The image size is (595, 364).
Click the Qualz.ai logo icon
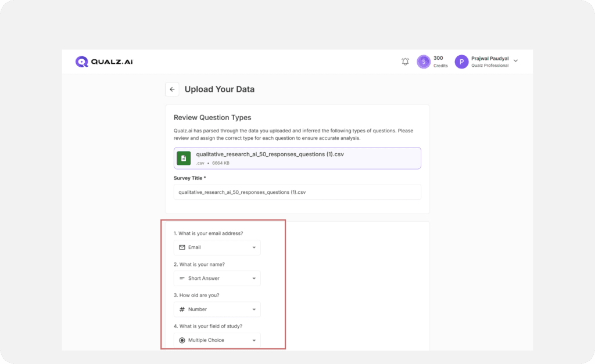(x=82, y=62)
